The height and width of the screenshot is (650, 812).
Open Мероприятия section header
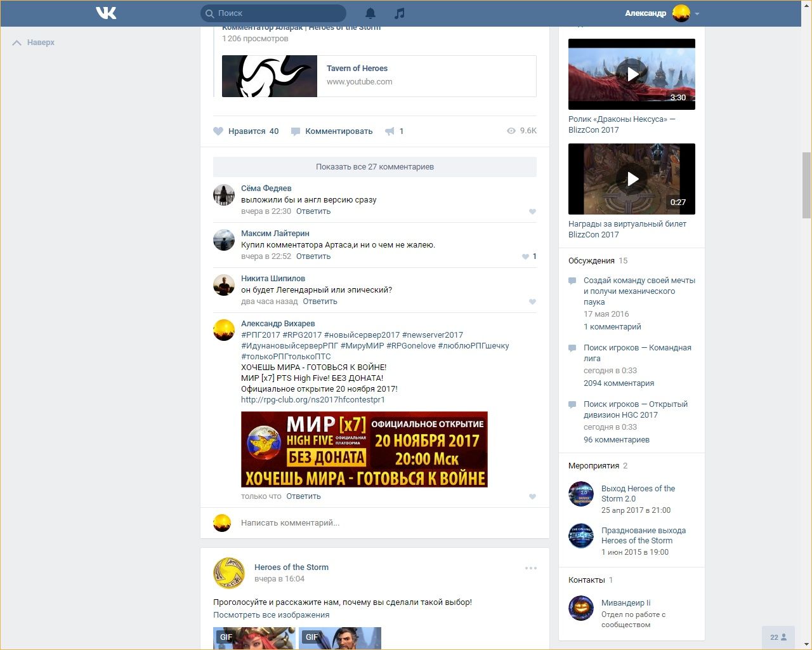coord(594,466)
